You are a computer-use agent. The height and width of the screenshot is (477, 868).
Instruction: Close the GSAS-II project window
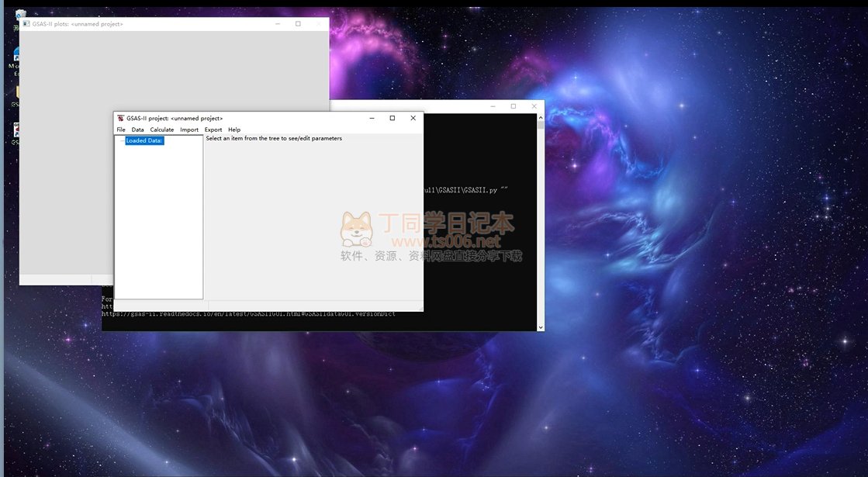[413, 118]
